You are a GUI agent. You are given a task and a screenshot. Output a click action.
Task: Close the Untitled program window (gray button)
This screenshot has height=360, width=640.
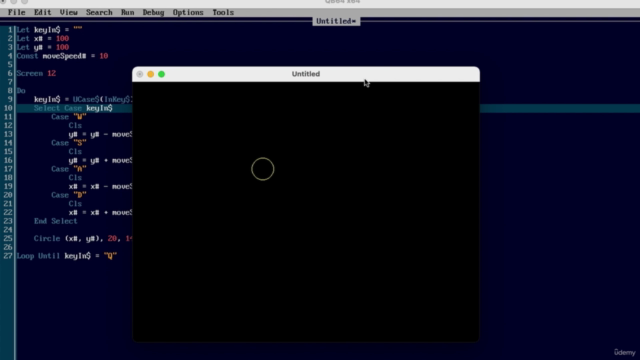tap(140, 74)
